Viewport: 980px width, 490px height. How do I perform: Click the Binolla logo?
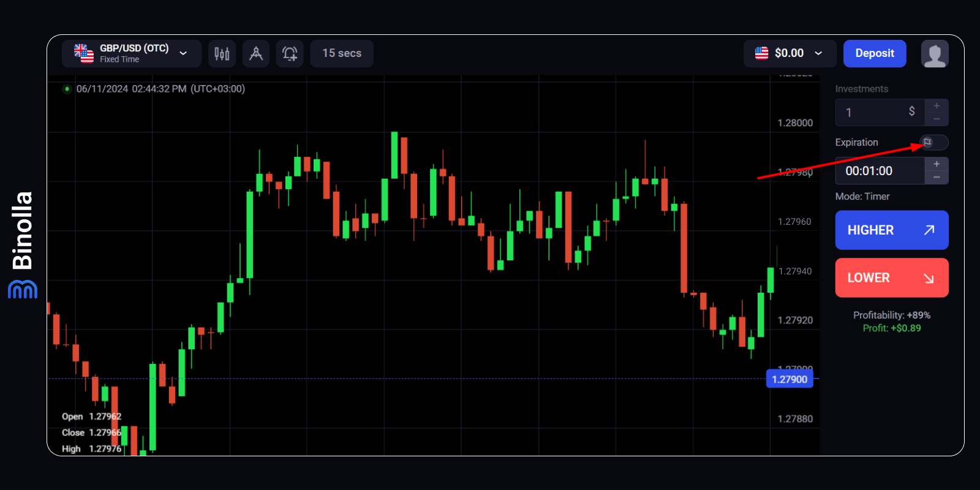(x=23, y=245)
